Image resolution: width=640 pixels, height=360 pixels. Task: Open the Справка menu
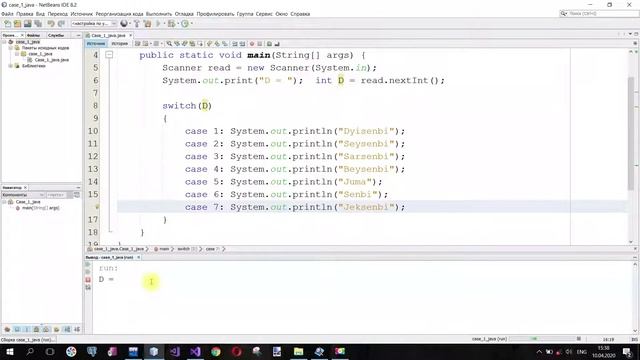tap(300, 14)
